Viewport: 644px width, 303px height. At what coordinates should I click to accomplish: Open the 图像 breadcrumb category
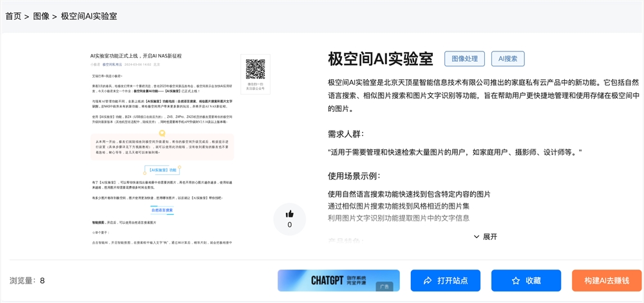pyautogui.click(x=41, y=16)
